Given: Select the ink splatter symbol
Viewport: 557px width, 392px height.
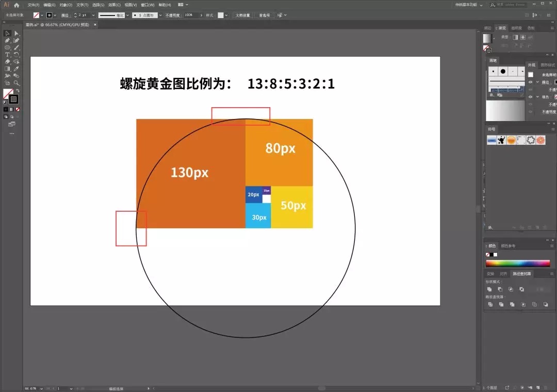Looking at the screenshot, I should [x=501, y=140].
